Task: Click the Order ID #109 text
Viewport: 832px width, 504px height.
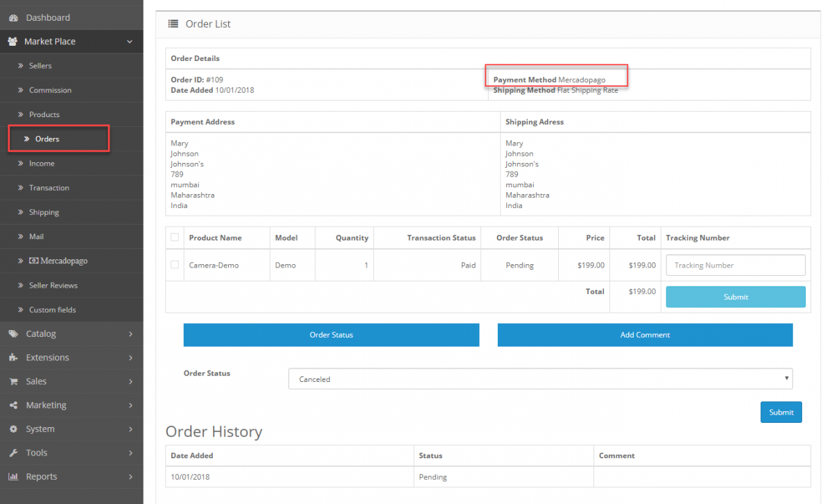Action: point(197,80)
